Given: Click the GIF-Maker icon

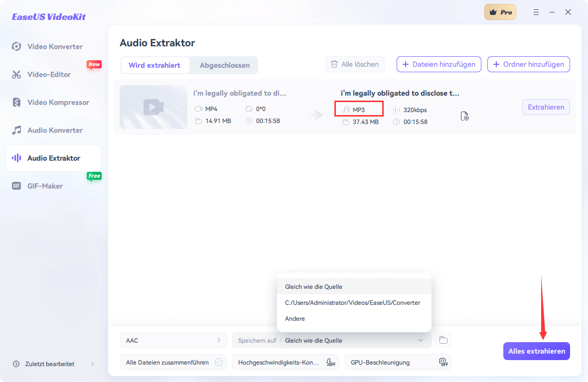Looking at the screenshot, I should click(16, 186).
